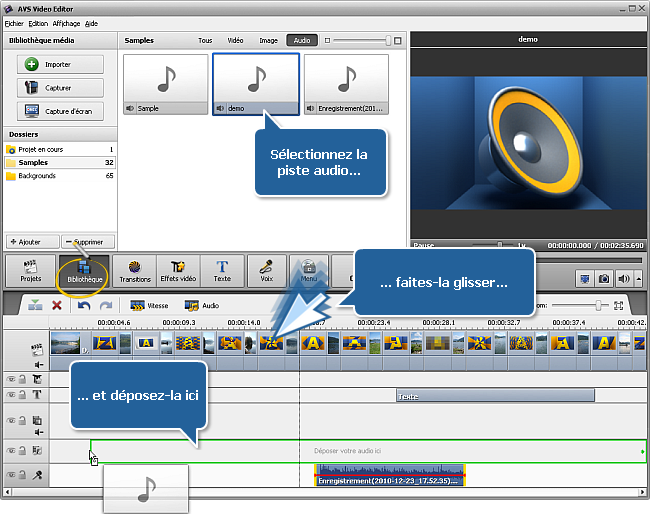Expand the Samples folder
Screen dimensions: 650x515
click(33, 162)
